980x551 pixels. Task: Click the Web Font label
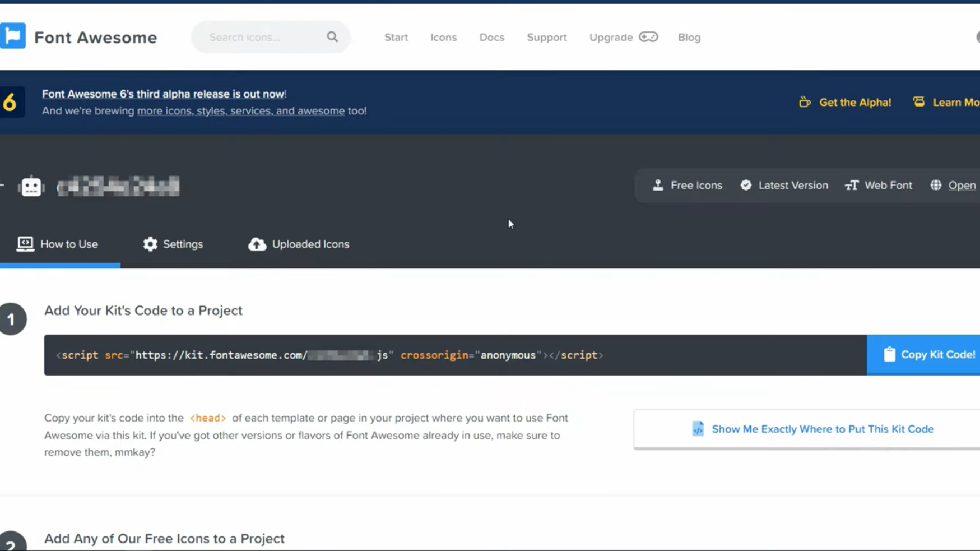tap(889, 185)
